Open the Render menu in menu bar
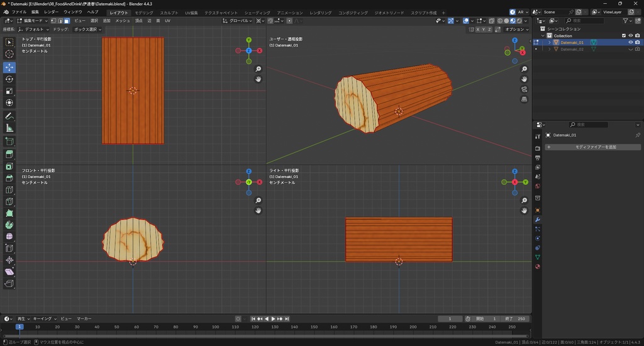 [x=52, y=12]
